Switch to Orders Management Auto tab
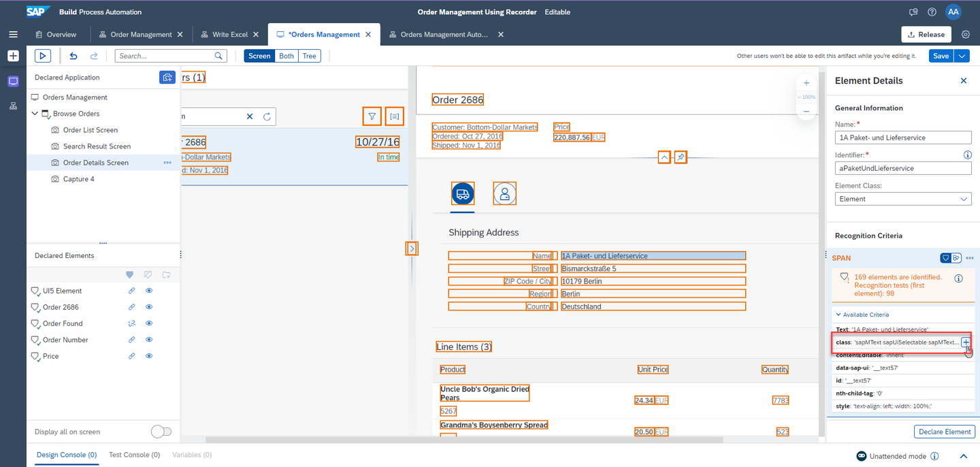 coord(444,35)
